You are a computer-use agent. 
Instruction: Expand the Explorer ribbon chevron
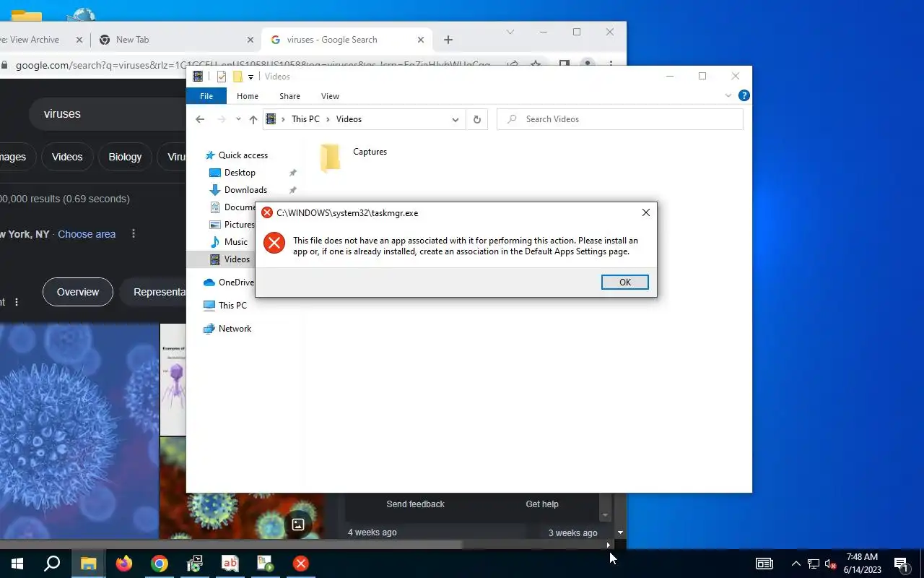pyautogui.click(x=728, y=95)
